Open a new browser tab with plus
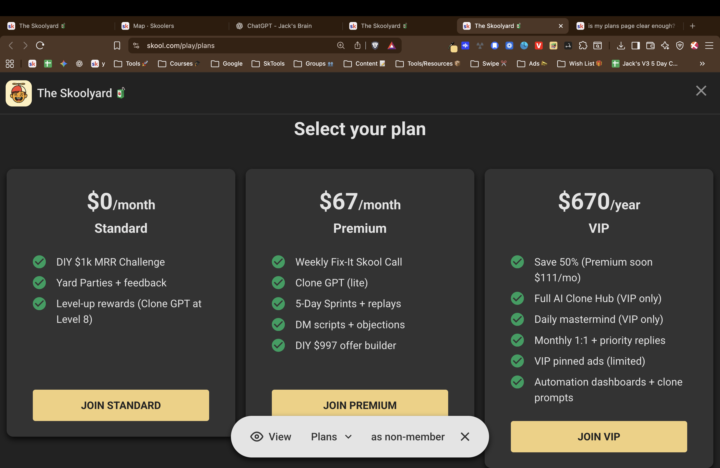This screenshot has height=468, width=720. (x=692, y=26)
